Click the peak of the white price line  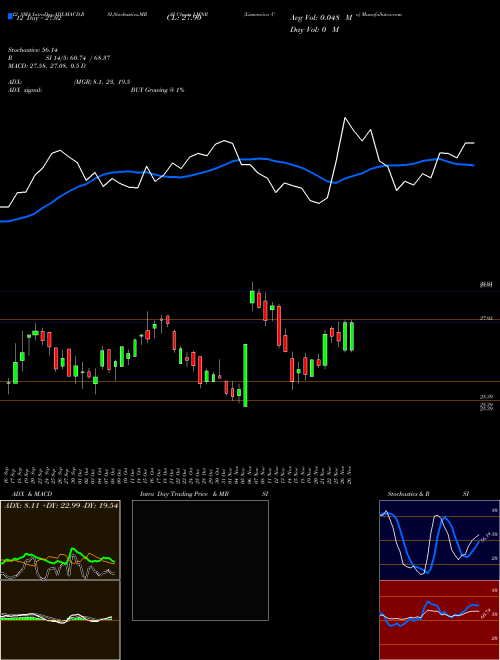tap(345, 118)
